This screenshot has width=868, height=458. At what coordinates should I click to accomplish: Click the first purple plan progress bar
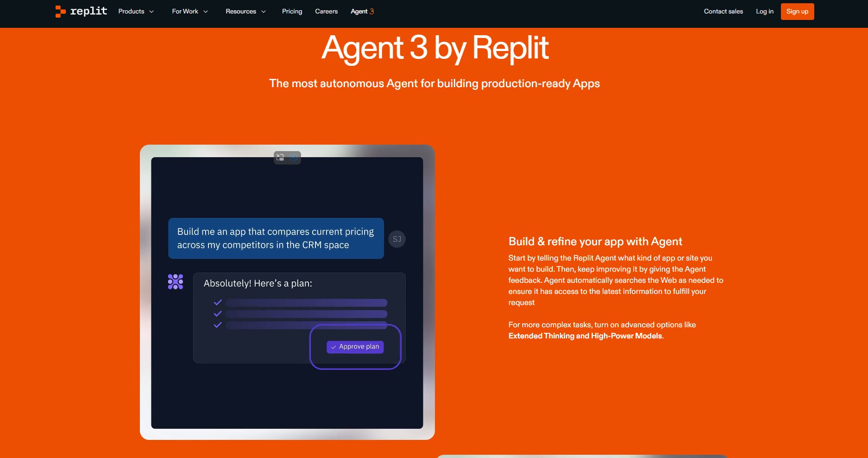(x=306, y=303)
